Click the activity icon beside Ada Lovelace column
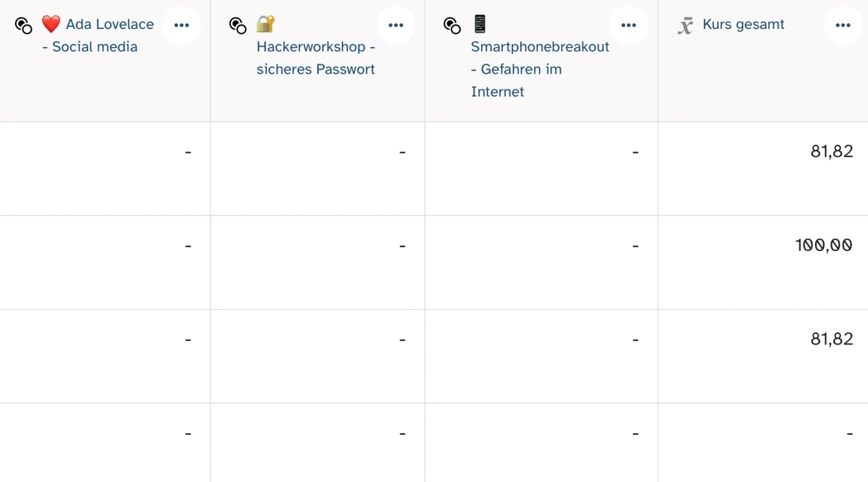 coord(24,25)
